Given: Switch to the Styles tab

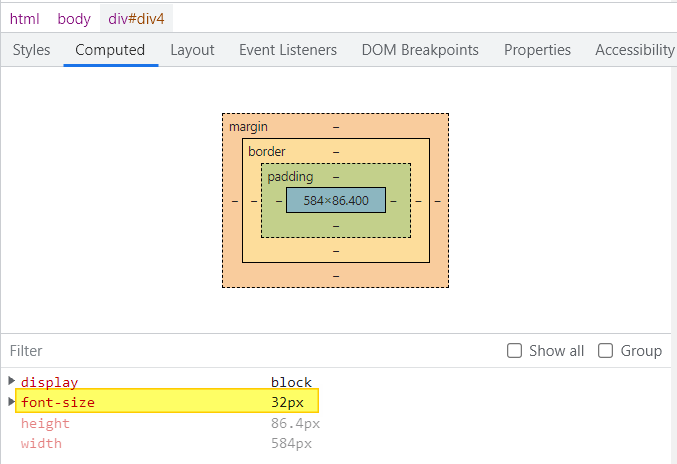Looking at the screenshot, I should [x=32, y=50].
